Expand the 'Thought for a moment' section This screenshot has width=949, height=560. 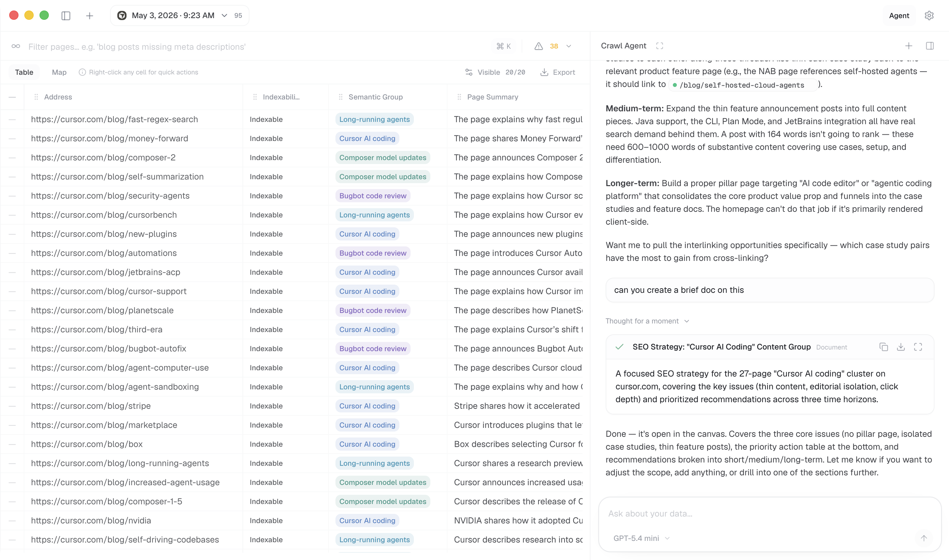pyautogui.click(x=647, y=321)
